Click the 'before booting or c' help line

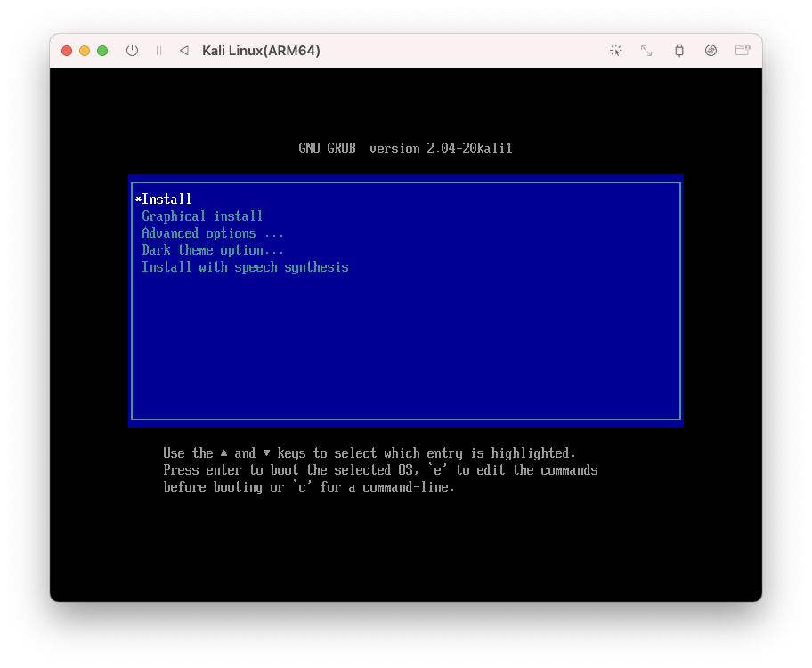point(309,487)
